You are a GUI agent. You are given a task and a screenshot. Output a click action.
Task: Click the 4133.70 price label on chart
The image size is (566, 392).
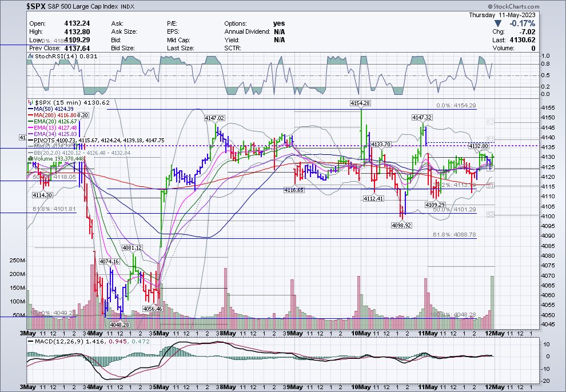pos(381,145)
